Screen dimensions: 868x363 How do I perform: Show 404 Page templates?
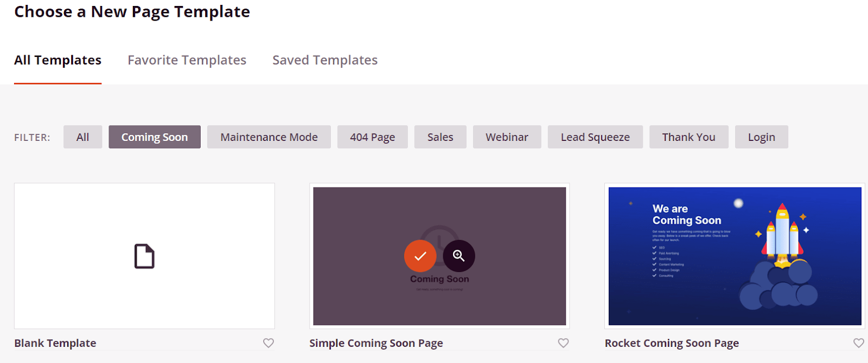coord(372,137)
